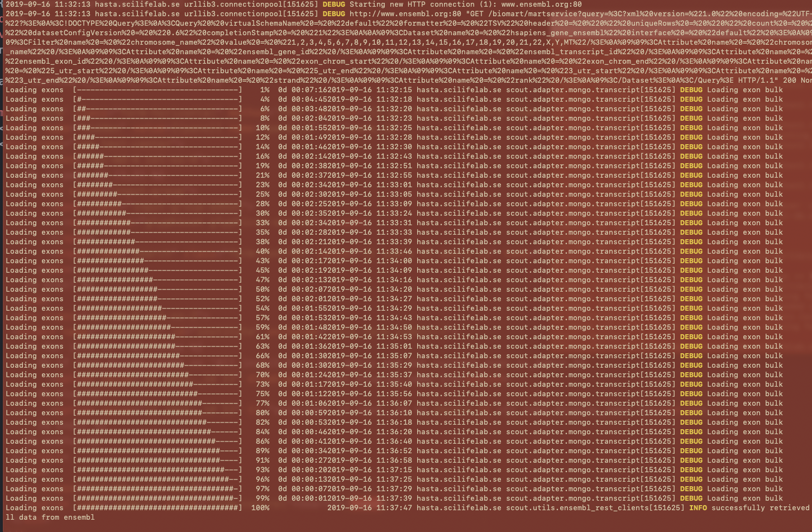Click the DEBUG label on the 66% row
Screen dimensions: 812x532
click(691, 356)
